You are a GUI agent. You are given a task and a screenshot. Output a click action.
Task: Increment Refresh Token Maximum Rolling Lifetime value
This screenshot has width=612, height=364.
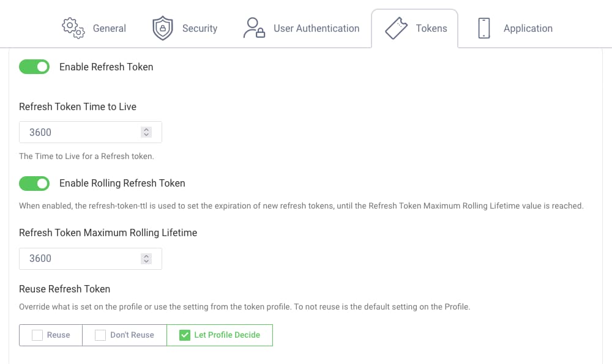[x=146, y=255]
